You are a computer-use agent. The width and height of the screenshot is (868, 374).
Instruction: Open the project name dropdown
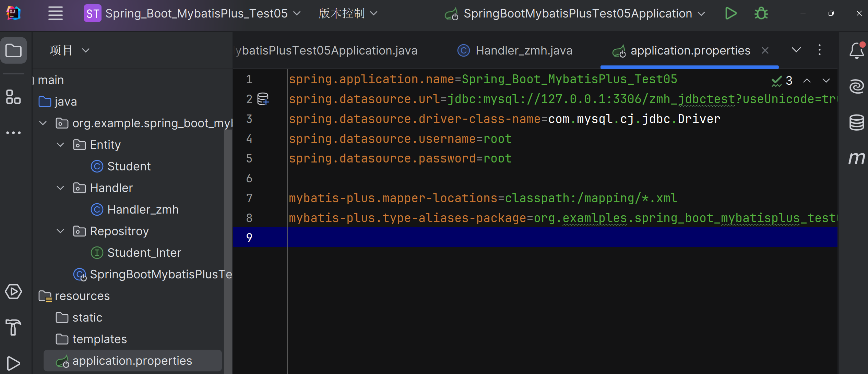point(197,13)
